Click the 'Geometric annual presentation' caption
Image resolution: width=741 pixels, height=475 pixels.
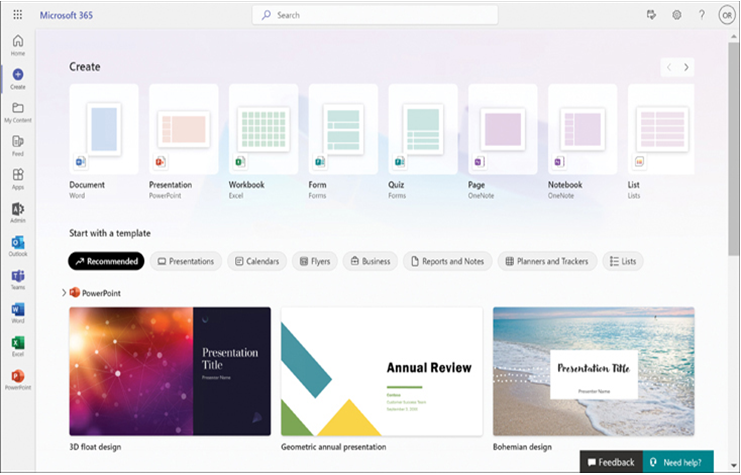click(334, 447)
